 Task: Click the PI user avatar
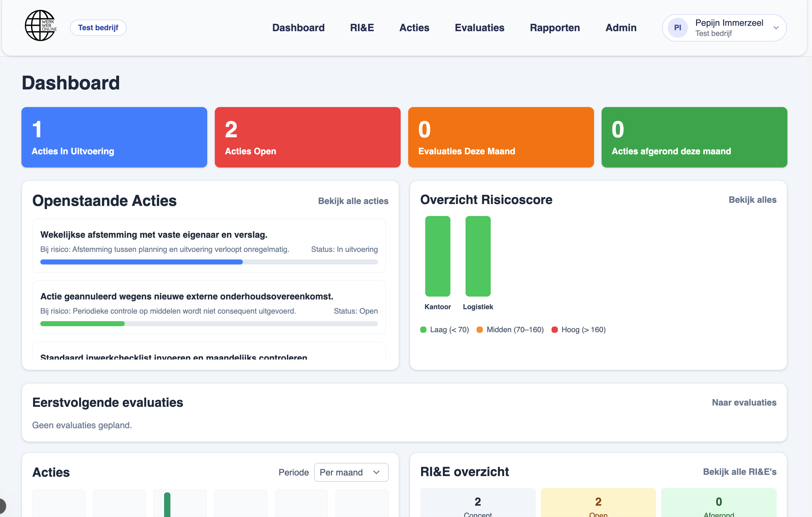677,28
